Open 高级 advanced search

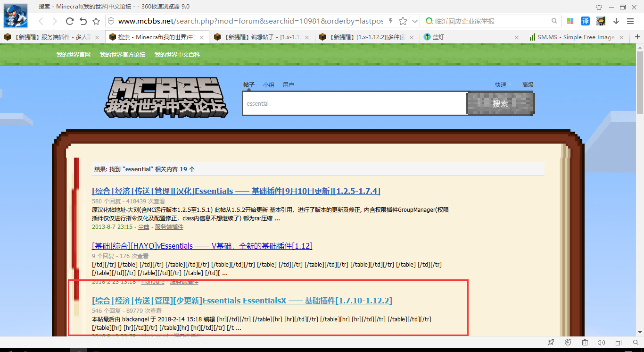pos(528,85)
